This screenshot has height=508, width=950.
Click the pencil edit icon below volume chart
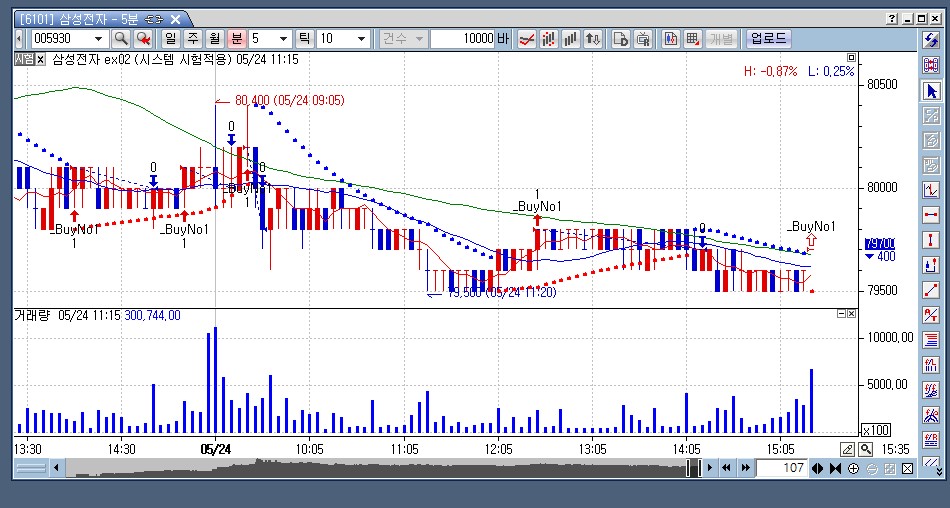pos(848,449)
